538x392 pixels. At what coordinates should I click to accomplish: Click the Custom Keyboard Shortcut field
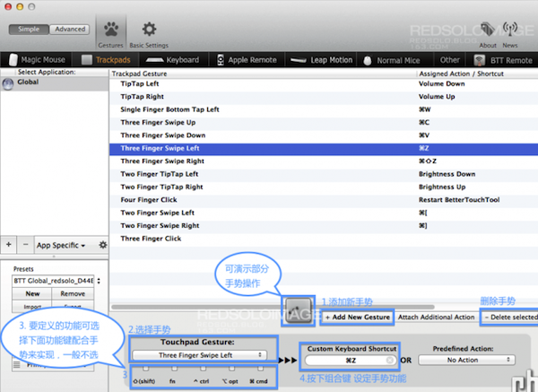point(350,360)
